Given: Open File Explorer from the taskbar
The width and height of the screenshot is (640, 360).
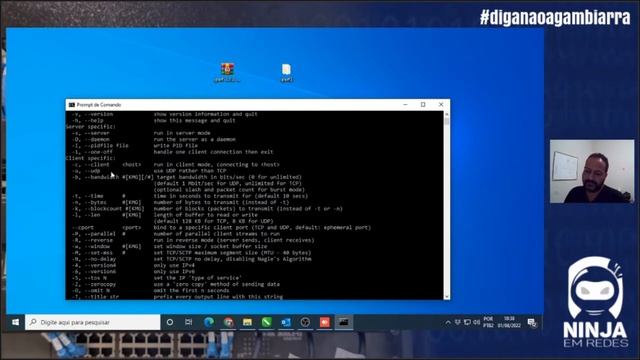Looking at the screenshot, I should pyautogui.click(x=247, y=322).
